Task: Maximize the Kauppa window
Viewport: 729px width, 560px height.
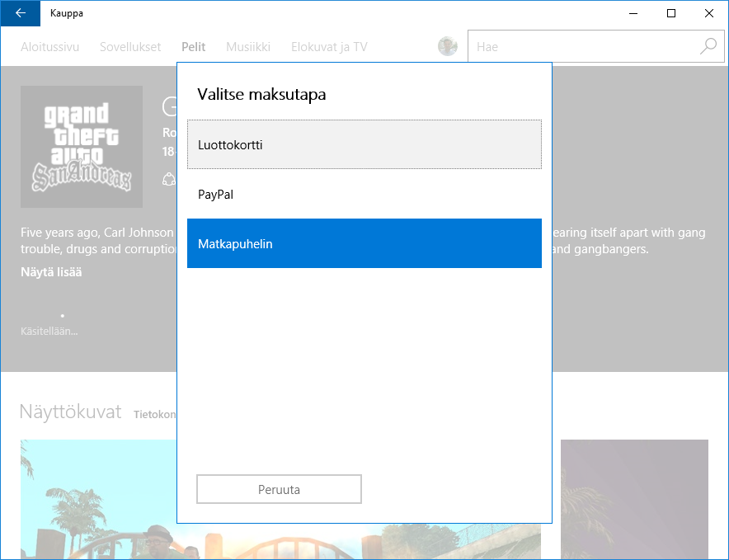Action: tap(671, 13)
